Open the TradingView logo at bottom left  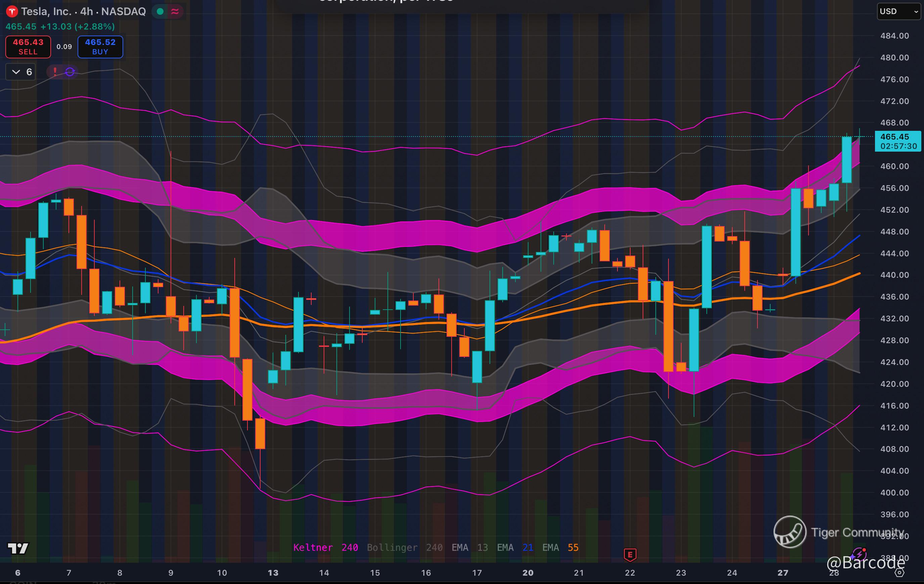18,548
